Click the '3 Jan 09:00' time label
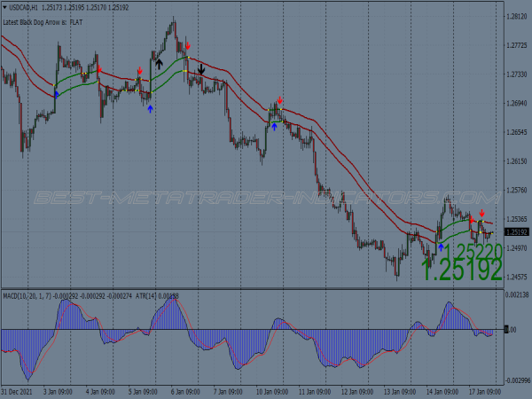The image size is (532, 399). pyautogui.click(x=58, y=392)
